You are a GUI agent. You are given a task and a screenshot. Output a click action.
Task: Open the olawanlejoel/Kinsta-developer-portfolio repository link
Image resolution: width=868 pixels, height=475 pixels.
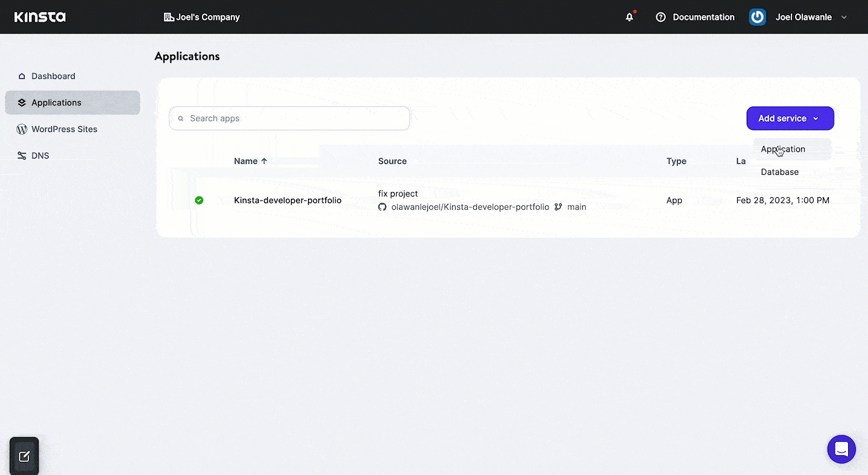click(470, 207)
